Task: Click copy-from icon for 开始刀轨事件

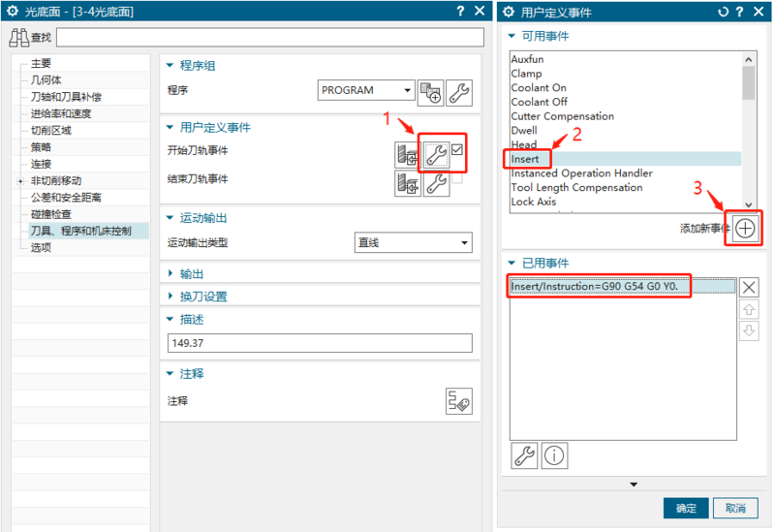Action: [407, 155]
